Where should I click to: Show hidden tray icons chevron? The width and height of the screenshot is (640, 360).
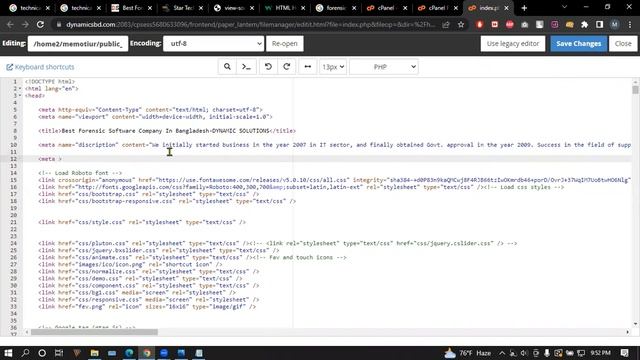click(502, 353)
